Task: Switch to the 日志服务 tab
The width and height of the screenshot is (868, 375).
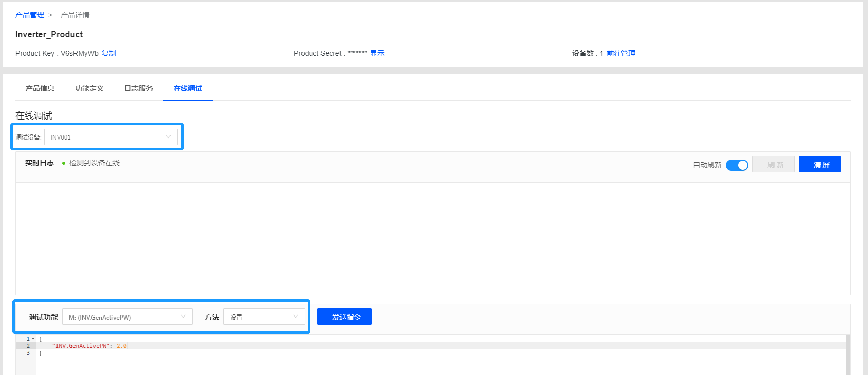Action: point(139,88)
